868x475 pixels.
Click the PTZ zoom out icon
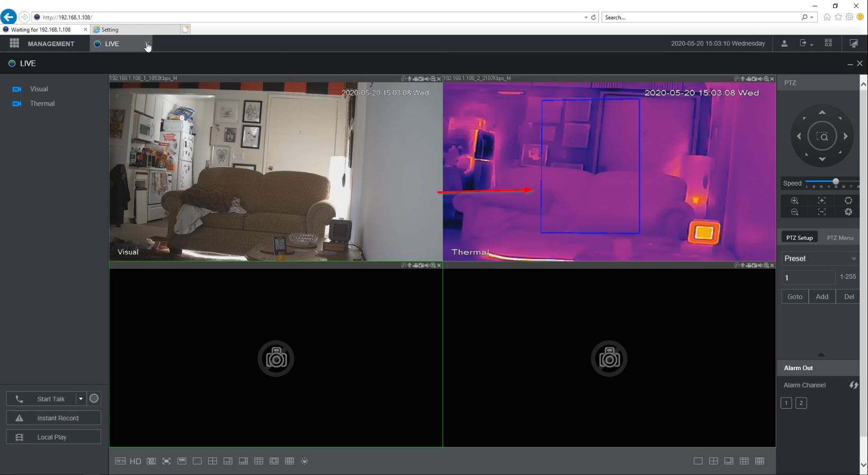(x=794, y=212)
